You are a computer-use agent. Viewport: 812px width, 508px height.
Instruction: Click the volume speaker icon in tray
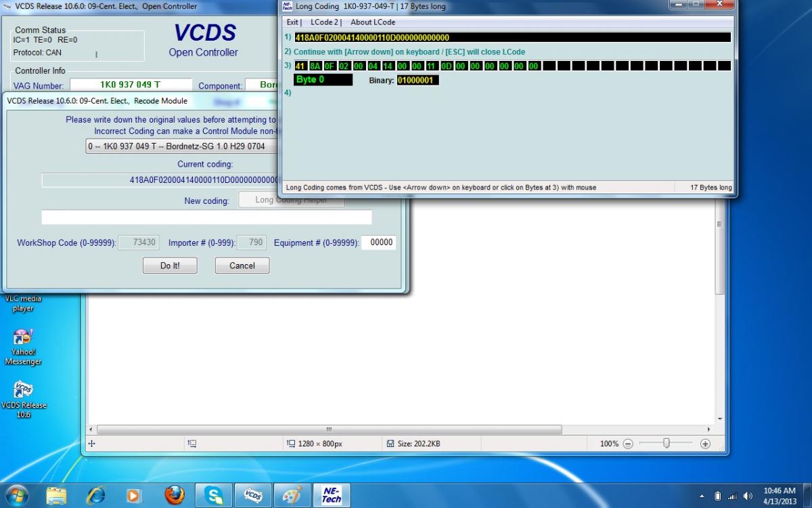pos(748,496)
